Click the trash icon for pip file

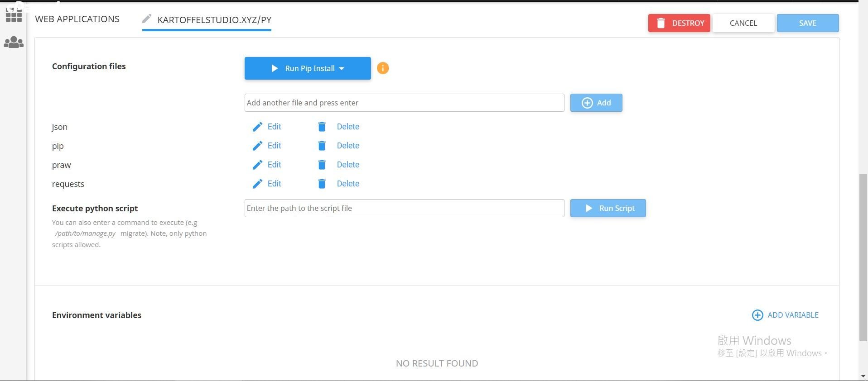point(322,146)
